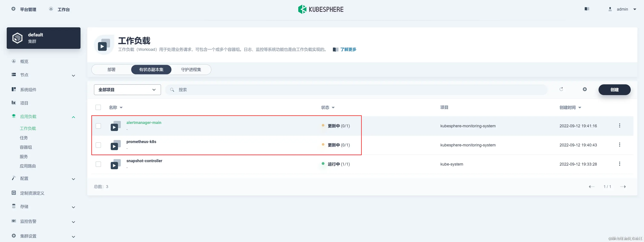Toggle the select-all header checkbox
The width and height of the screenshot is (644, 242).
(98, 107)
